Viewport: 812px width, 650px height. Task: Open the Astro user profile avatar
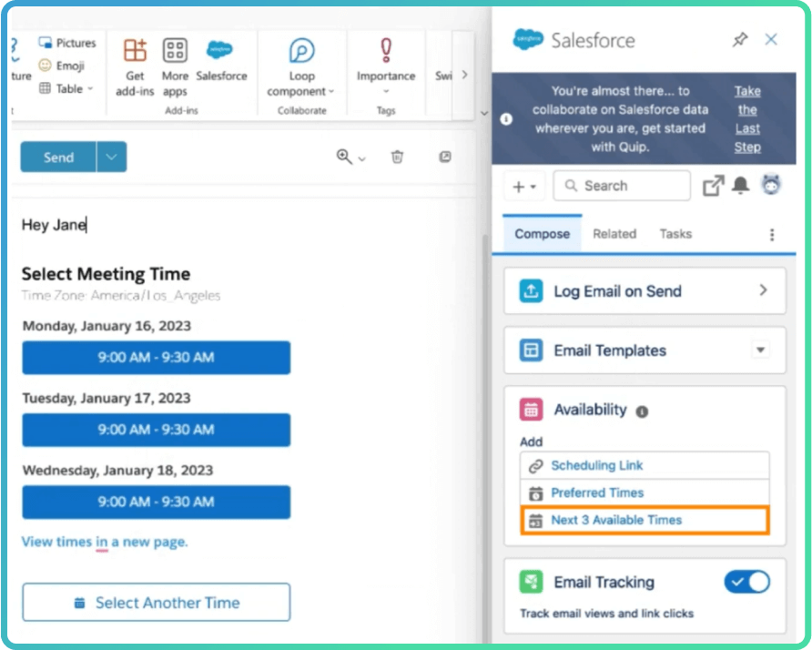(x=770, y=185)
